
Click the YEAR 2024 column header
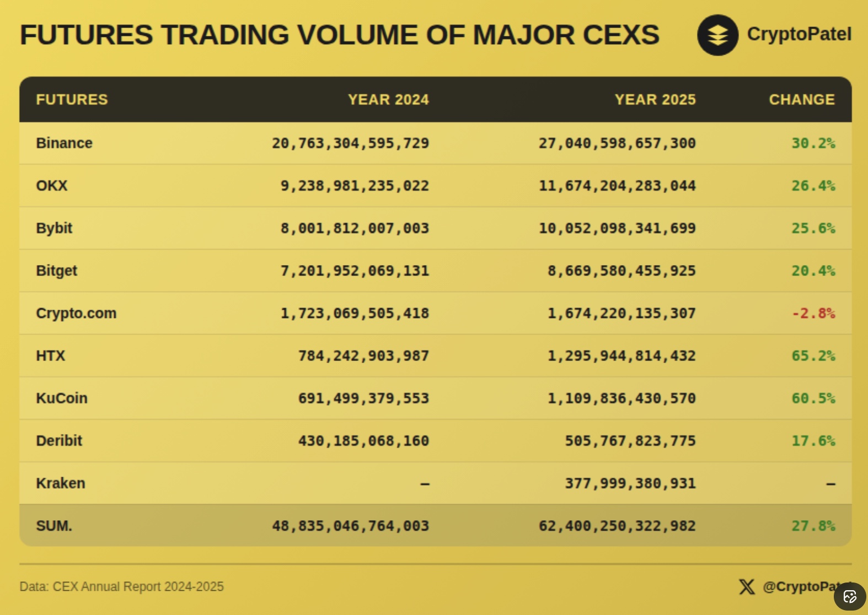tap(388, 100)
